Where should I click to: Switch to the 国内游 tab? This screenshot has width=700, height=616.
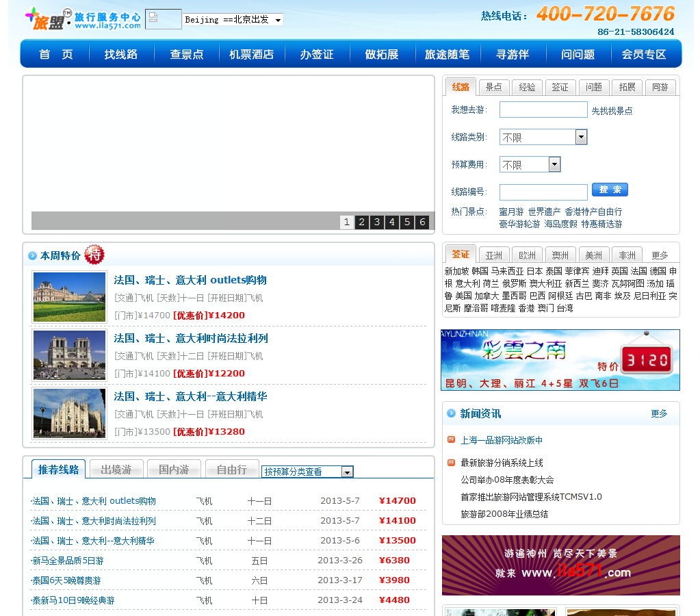point(174,470)
